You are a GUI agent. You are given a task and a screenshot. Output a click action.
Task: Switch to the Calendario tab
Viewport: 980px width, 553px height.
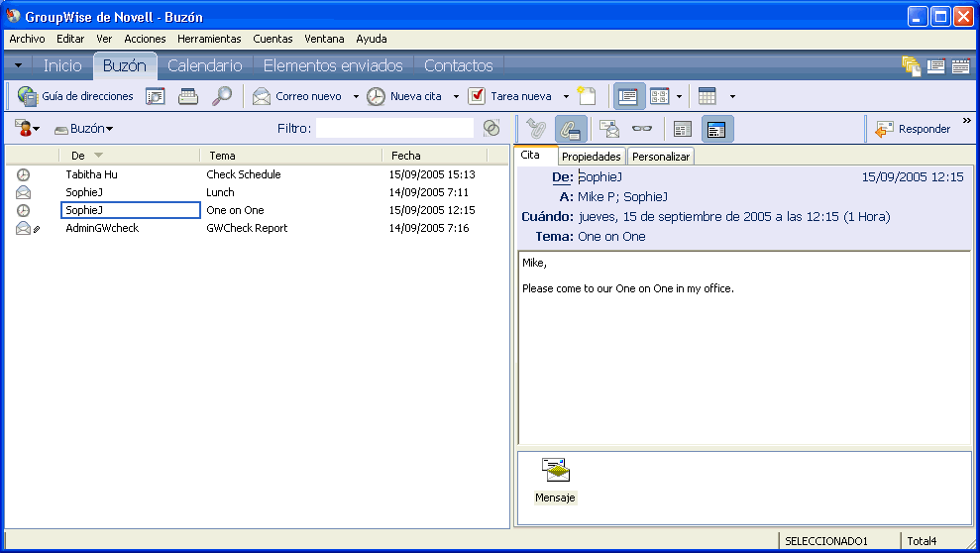pos(205,65)
